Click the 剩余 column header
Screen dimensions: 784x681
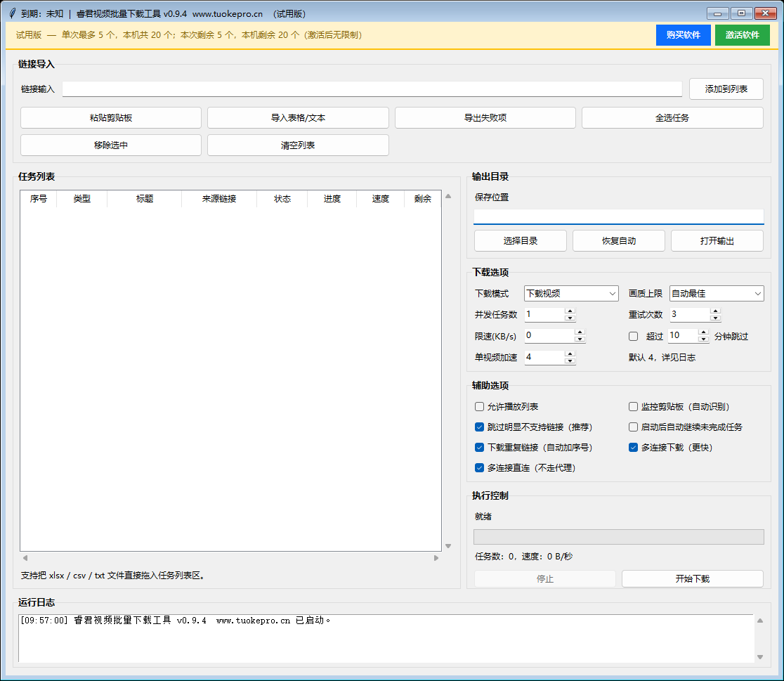click(x=422, y=199)
